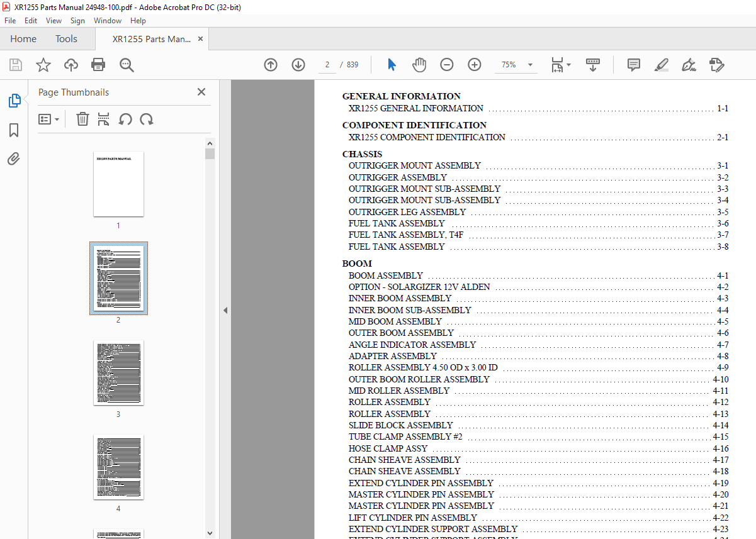This screenshot has height=539, width=756.
Task: Select the page 1 thumbnail
Action: tap(118, 184)
